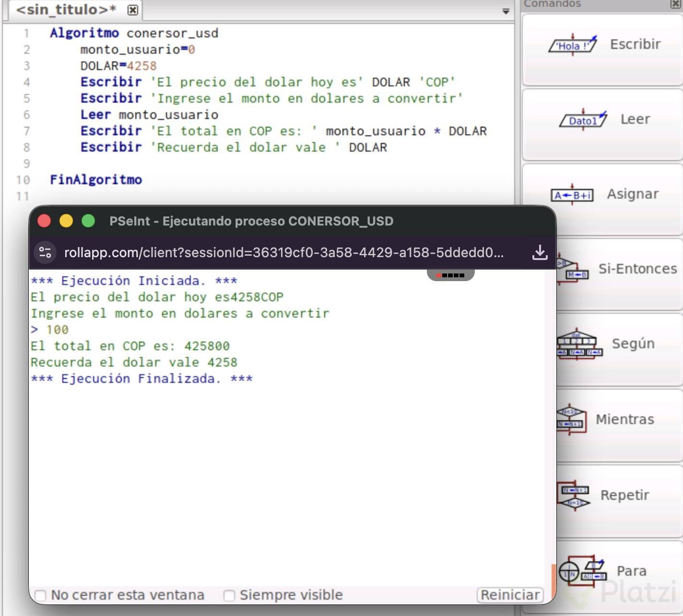Close the Comandos panel
683x616 pixels.
pyautogui.click(x=675, y=4)
